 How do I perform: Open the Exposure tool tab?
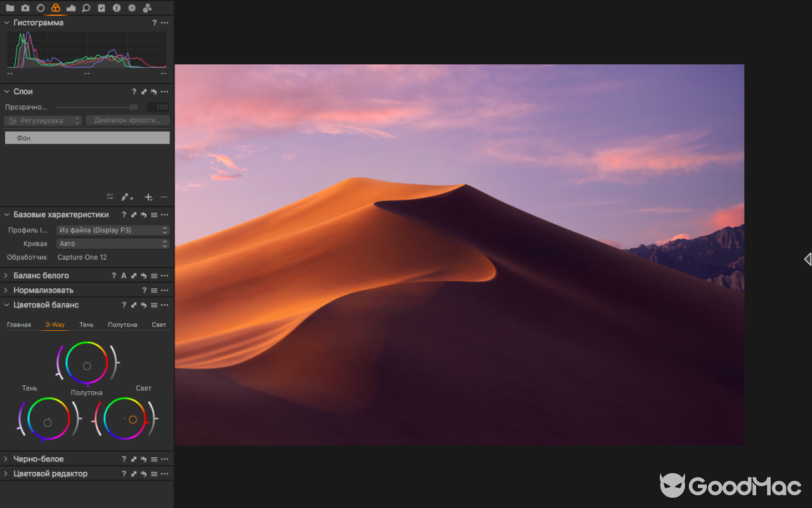click(71, 8)
